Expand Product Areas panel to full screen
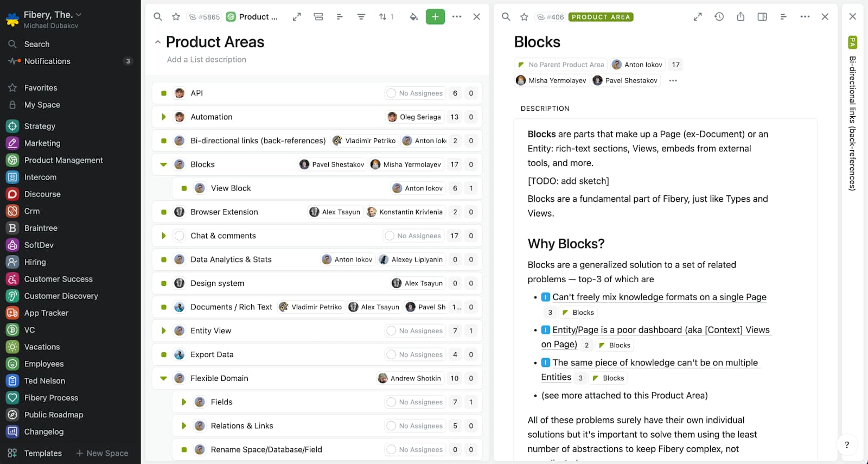Image resolution: width=868 pixels, height=464 pixels. point(297,17)
